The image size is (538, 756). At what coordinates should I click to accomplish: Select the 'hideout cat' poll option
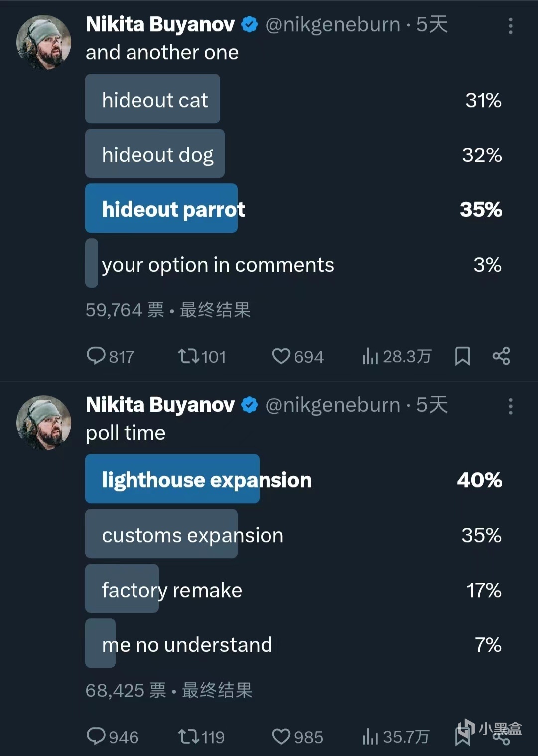(294, 99)
